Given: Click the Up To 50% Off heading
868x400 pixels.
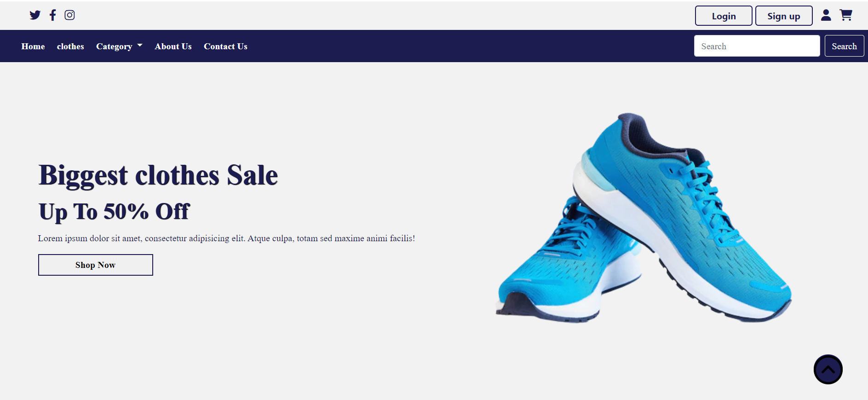Looking at the screenshot, I should tap(114, 212).
